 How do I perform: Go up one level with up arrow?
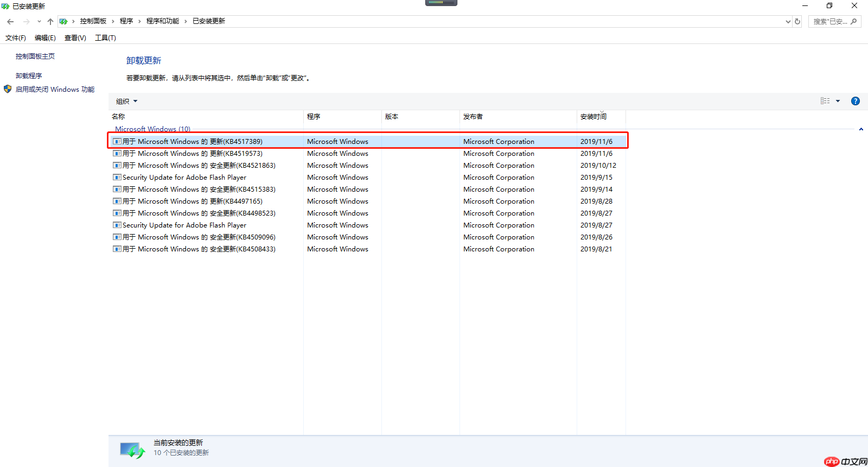tap(50, 22)
